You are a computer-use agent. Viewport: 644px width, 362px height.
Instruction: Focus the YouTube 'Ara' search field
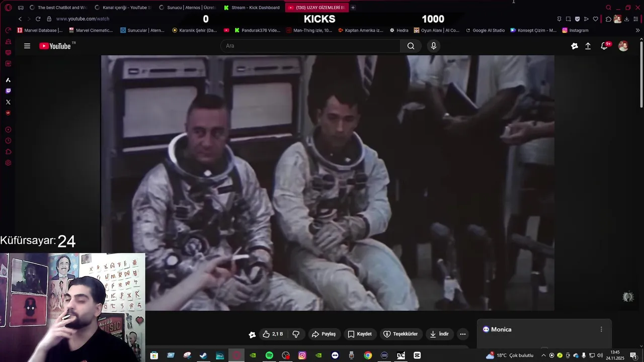[x=310, y=46]
